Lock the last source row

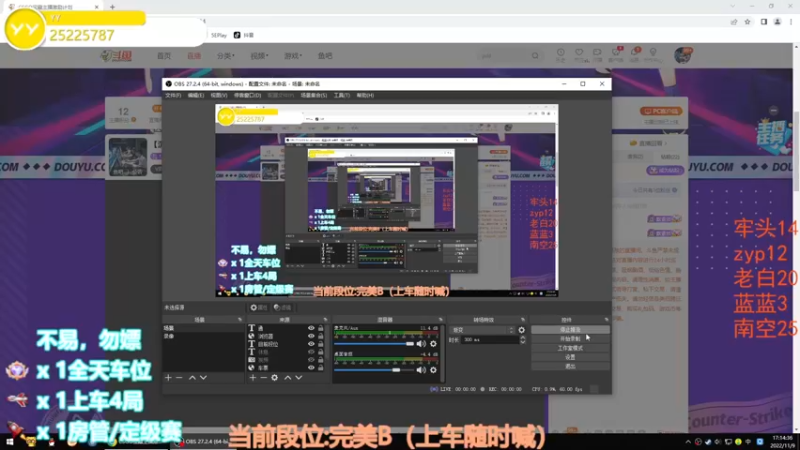click(x=320, y=367)
